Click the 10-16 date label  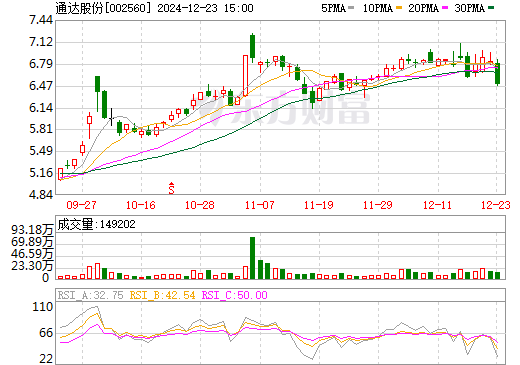[x=141, y=205]
